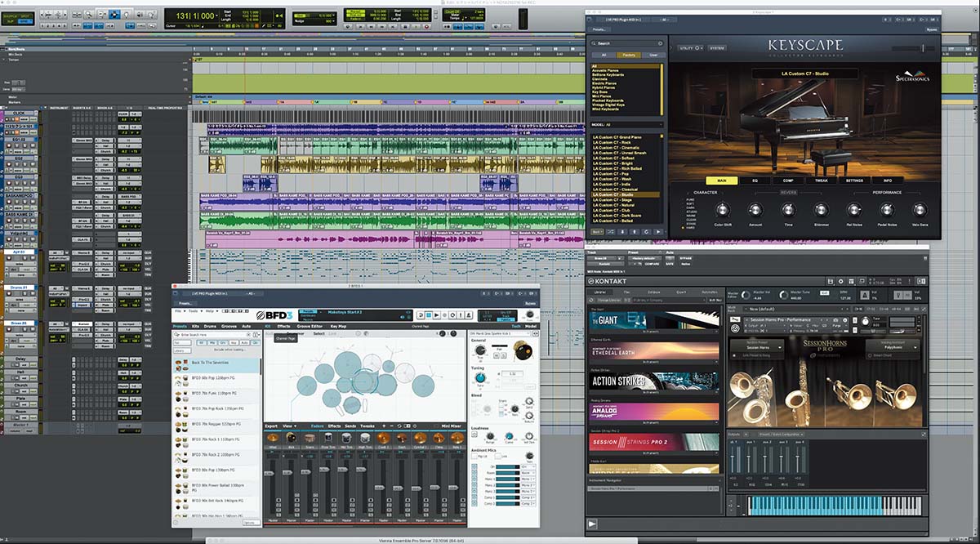Open the Tools menu in BFD3
Screen dimensions: 980x544
(x=193, y=310)
